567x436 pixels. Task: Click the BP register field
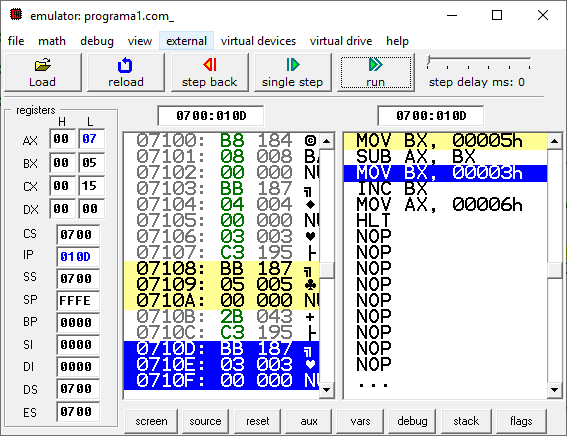coord(78,322)
